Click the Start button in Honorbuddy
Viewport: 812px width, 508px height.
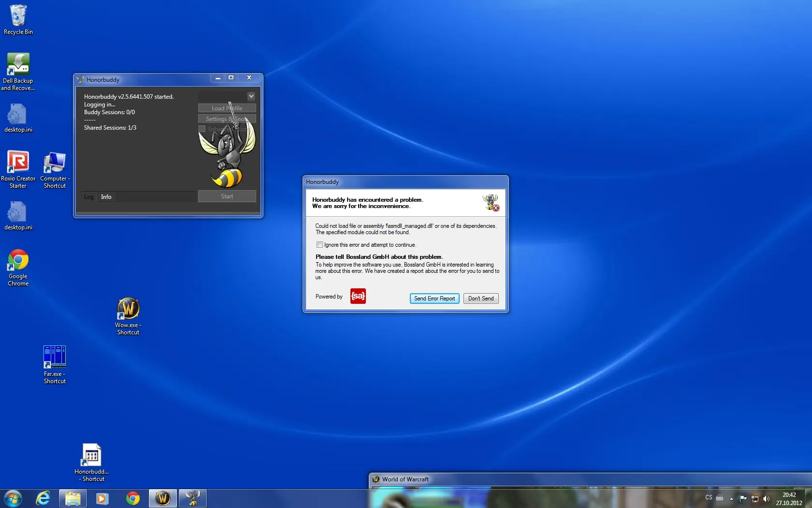click(x=227, y=196)
